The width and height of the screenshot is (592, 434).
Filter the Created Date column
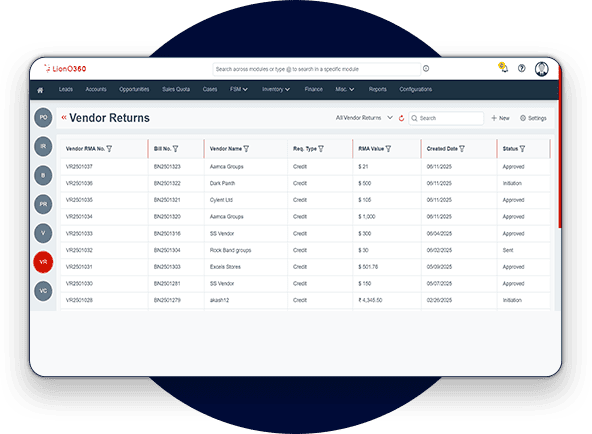point(462,149)
